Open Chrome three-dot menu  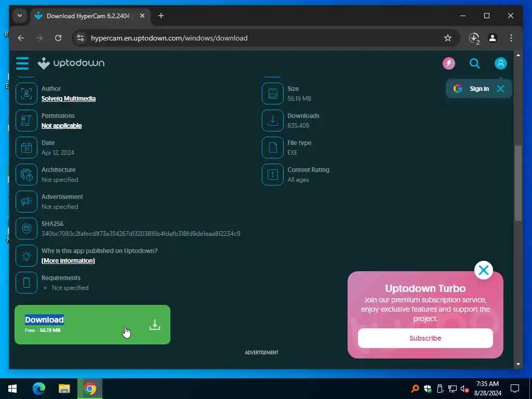pos(511,38)
